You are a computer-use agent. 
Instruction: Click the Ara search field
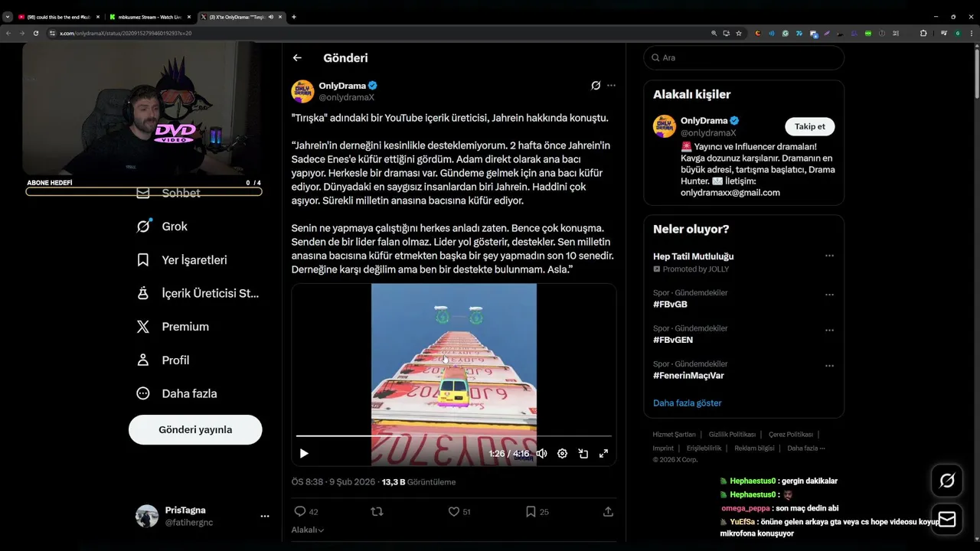click(743, 57)
